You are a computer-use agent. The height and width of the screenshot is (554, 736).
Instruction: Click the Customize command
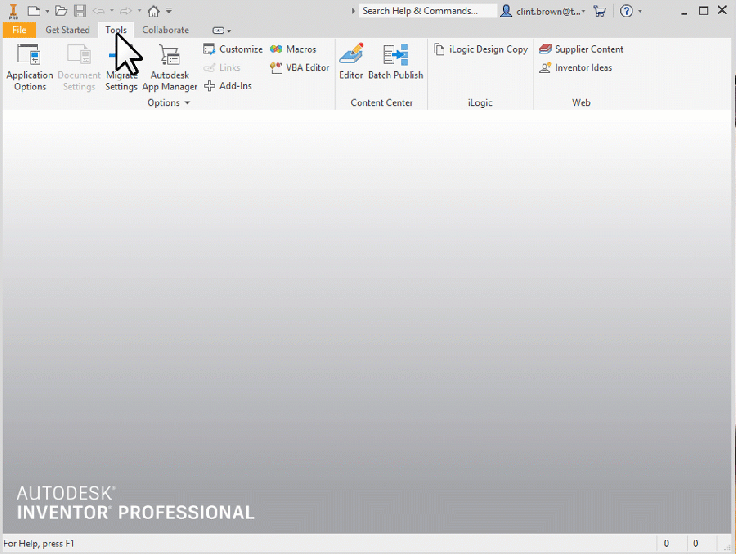[233, 49]
